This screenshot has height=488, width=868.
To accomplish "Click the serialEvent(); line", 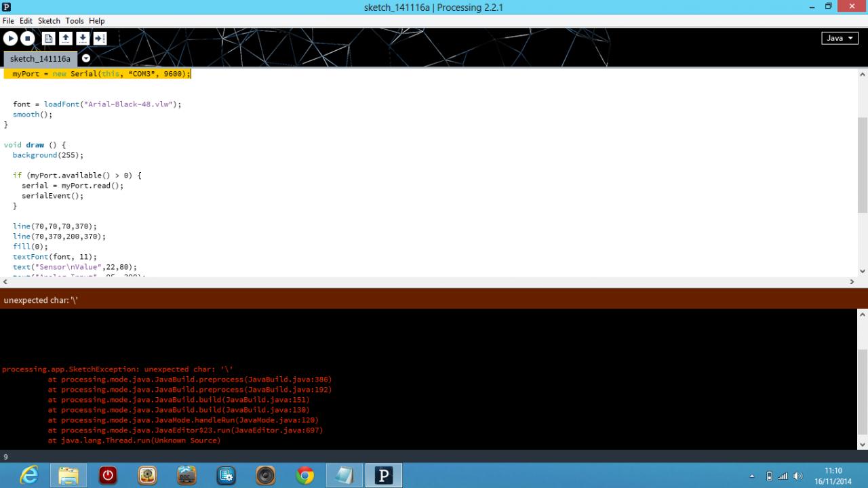I will (x=53, y=196).
